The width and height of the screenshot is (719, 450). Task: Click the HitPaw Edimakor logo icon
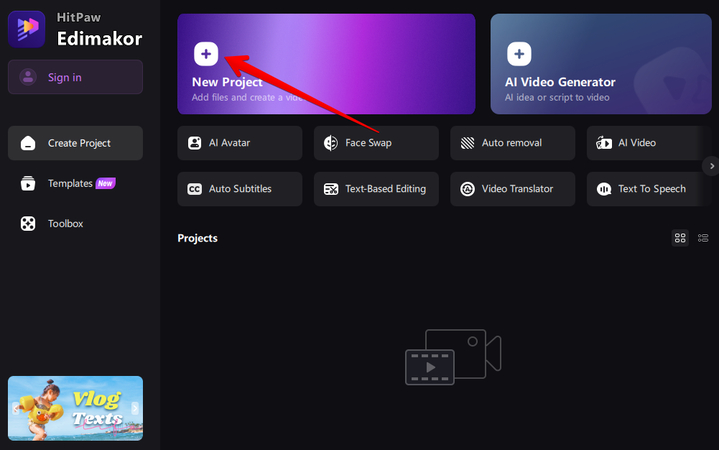point(27,29)
